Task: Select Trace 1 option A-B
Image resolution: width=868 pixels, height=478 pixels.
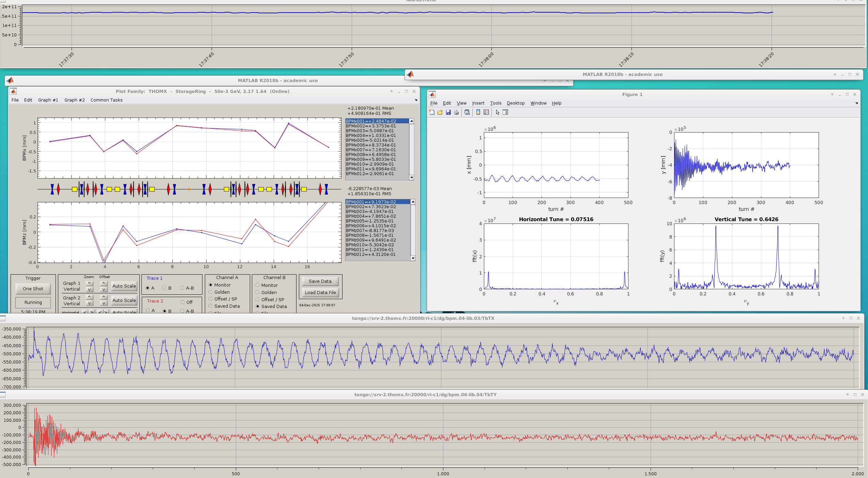Action: pyautogui.click(x=183, y=288)
